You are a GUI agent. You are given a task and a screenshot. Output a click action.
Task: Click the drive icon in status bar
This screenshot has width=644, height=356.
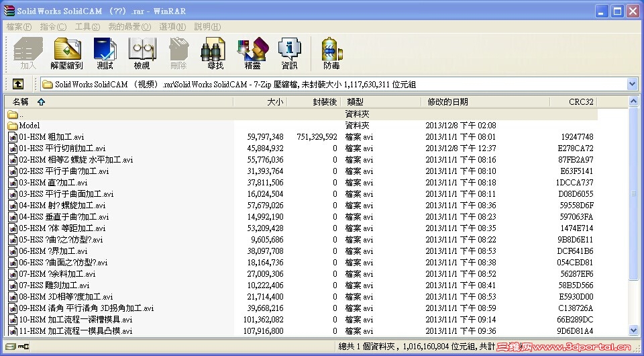coord(11,347)
